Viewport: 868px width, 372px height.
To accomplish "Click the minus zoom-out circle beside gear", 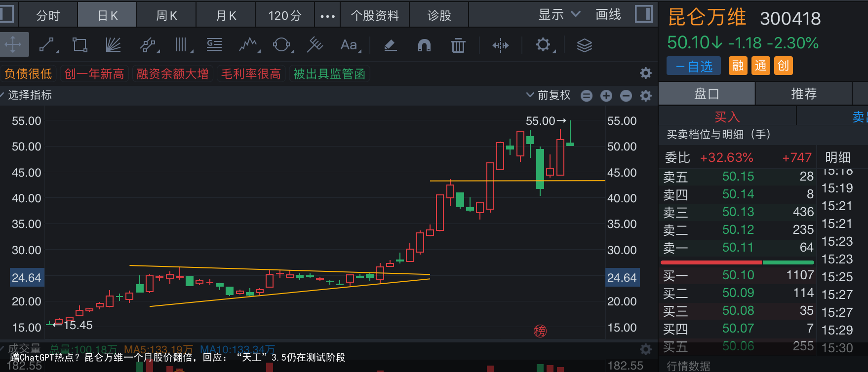I will (x=626, y=96).
